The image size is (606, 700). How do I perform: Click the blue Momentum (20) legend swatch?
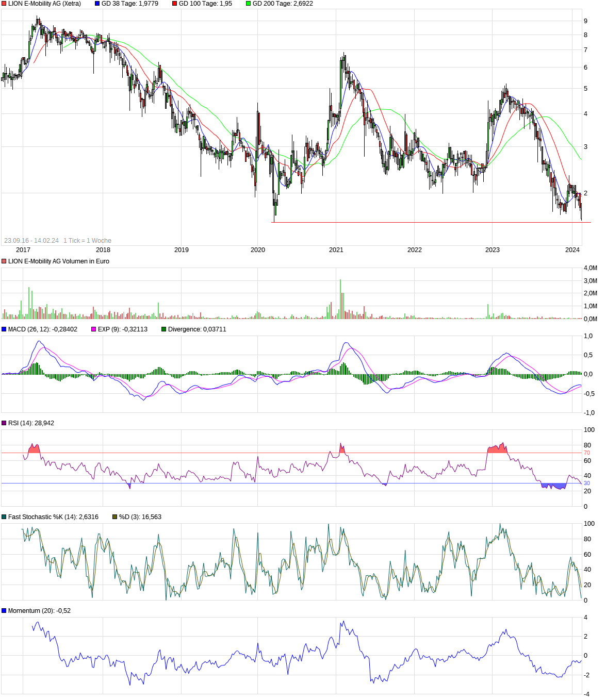tap(4, 611)
